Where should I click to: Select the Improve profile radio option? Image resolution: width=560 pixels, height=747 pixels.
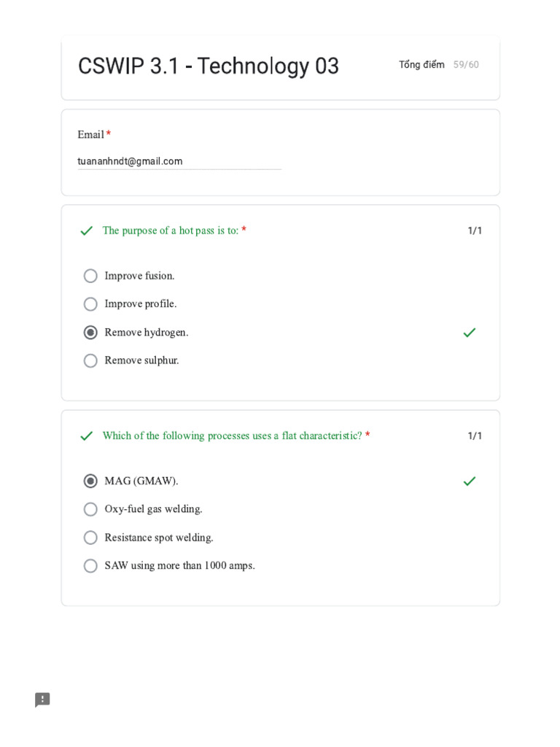(x=90, y=304)
